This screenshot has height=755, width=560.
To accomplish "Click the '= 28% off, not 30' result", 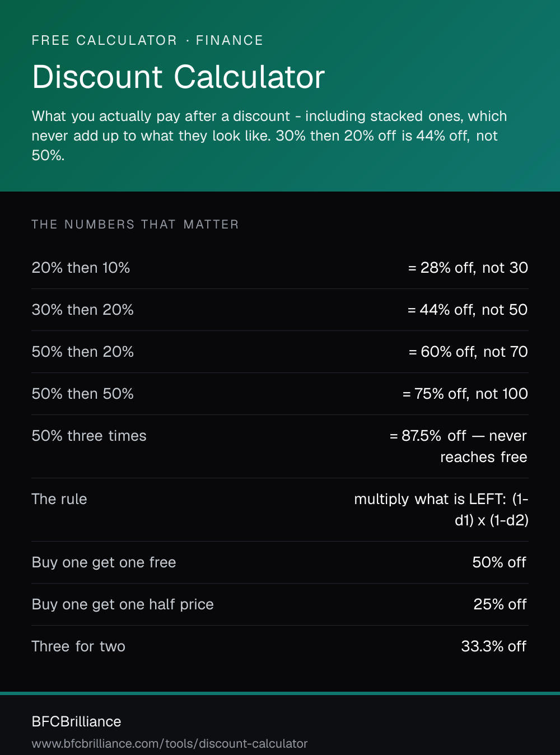I will 468,268.
